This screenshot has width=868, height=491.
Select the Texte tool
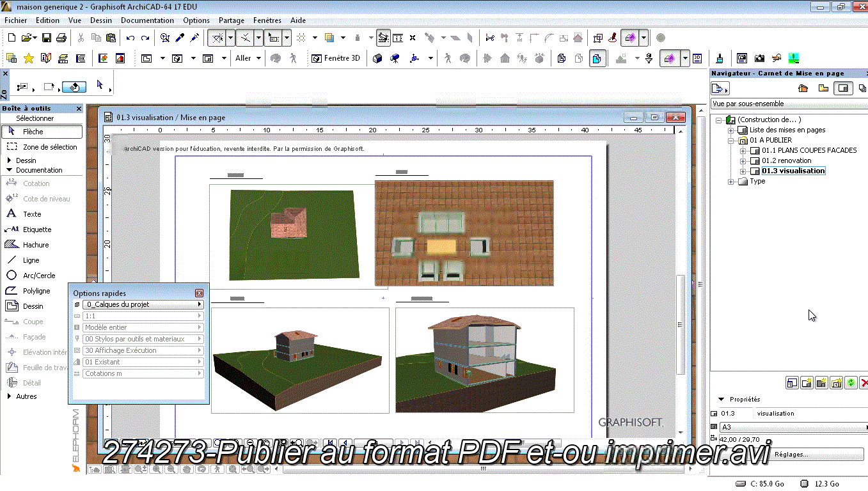pyautogui.click(x=42, y=214)
